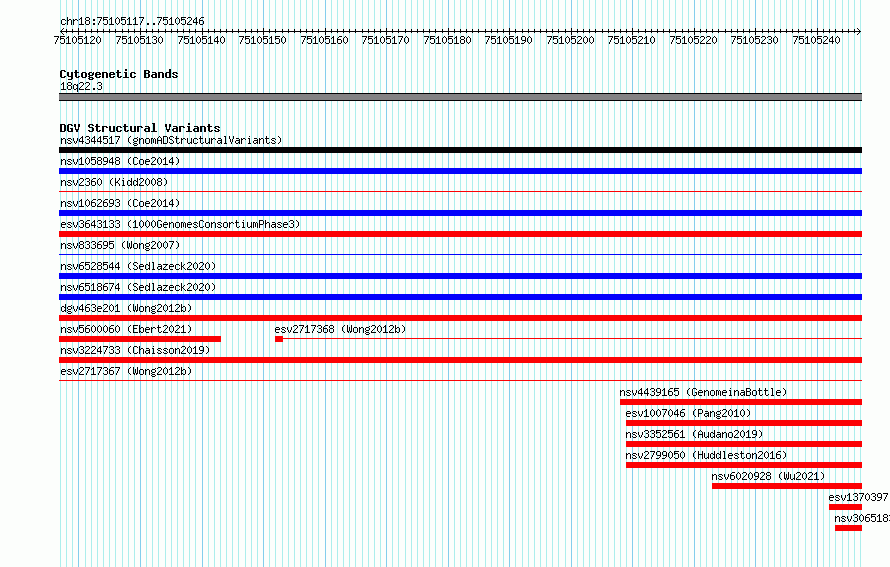Click the red bar under dgv463e201
This screenshot has width=890, height=567.
point(460,318)
